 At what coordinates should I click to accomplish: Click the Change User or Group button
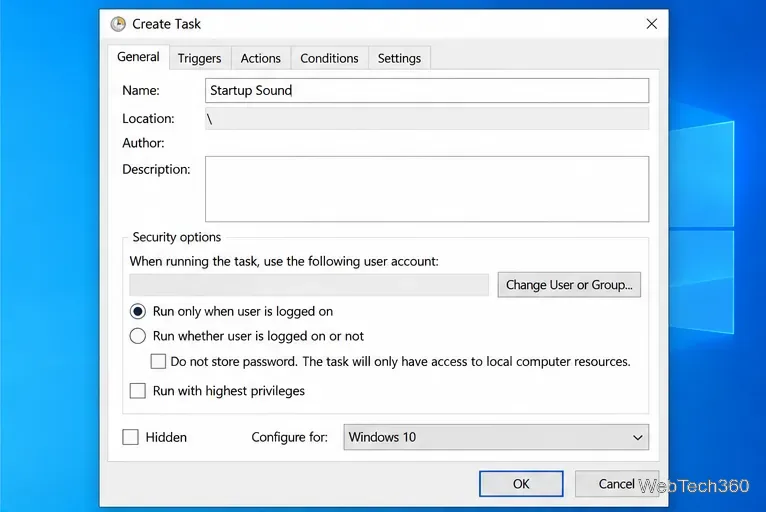coord(569,285)
